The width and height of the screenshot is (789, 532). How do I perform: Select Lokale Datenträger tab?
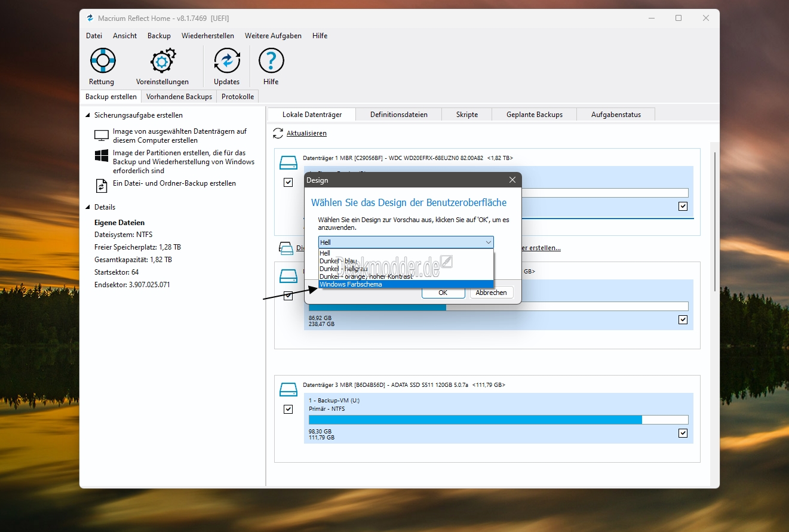tap(311, 115)
